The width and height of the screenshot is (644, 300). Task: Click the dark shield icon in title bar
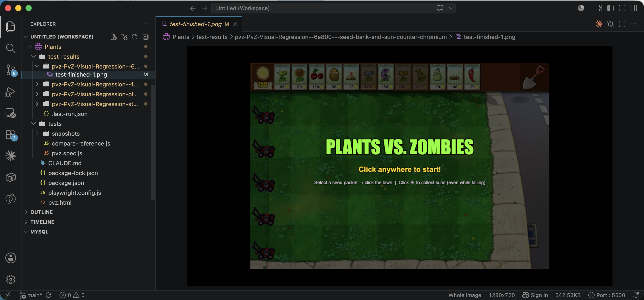tap(581, 8)
